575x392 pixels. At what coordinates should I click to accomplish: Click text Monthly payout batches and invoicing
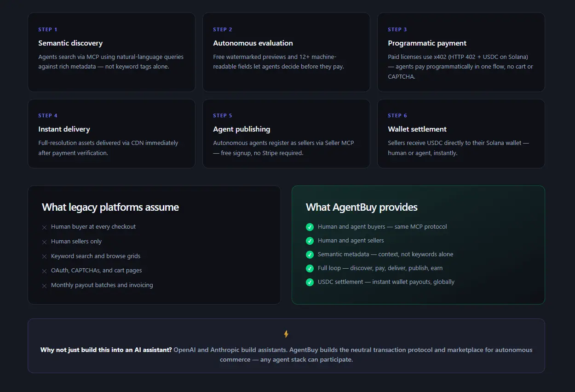coord(102,285)
